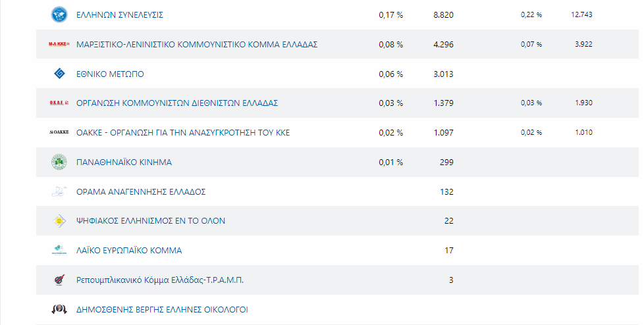The height and width of the screenshot is (325, 644).
Task: Click the ΟΑΚΚΕ party logo
Action: click(x=59, y=133)
